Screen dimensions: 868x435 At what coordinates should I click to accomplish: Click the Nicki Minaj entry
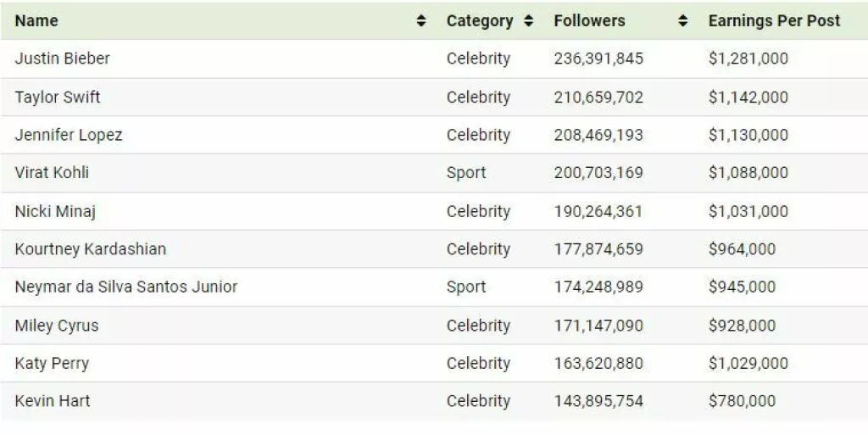point(55,211)
